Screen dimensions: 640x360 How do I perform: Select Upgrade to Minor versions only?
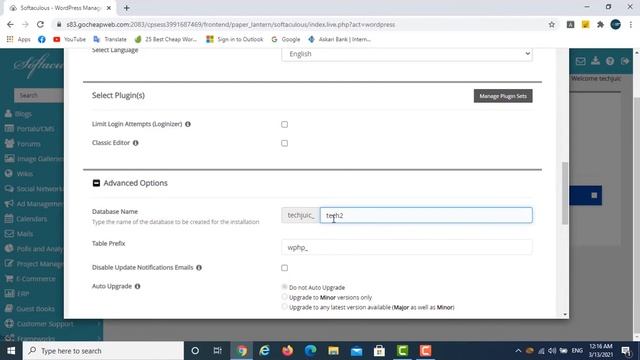click(284, 297)
